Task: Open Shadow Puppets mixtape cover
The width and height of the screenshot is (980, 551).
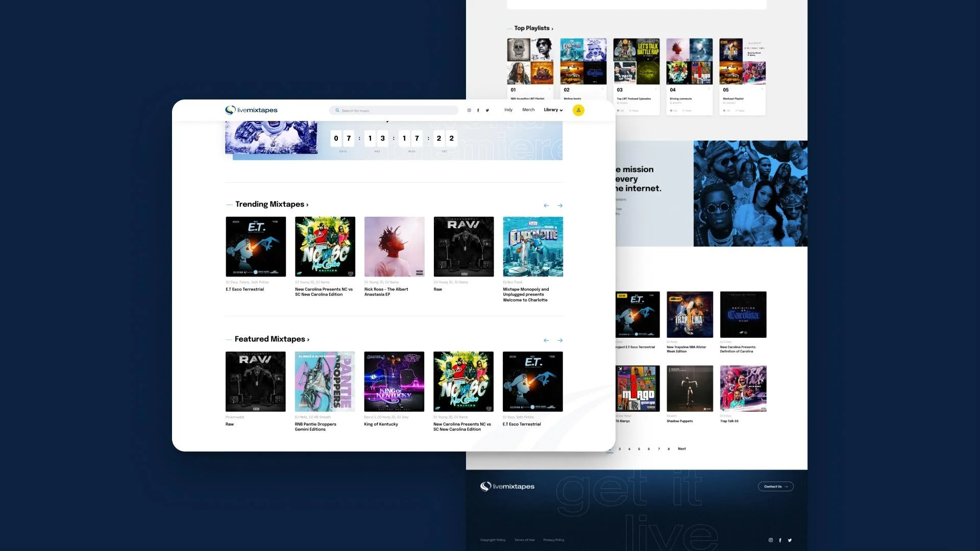Action: point(690,388)
